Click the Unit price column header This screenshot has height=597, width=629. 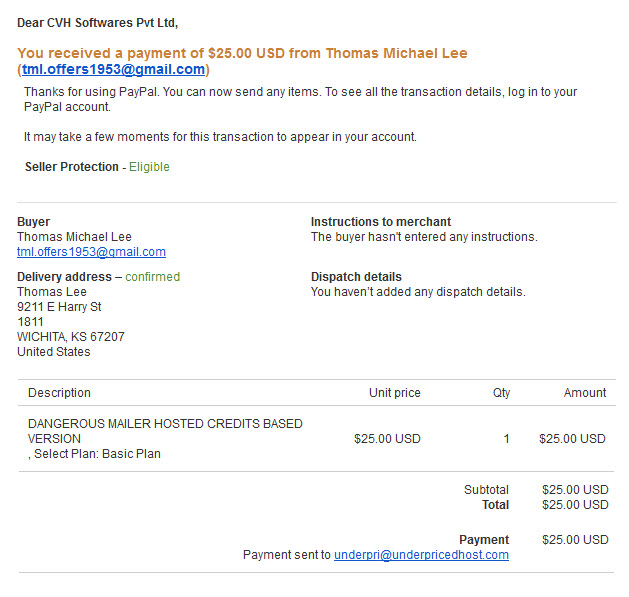coord(395,393)
